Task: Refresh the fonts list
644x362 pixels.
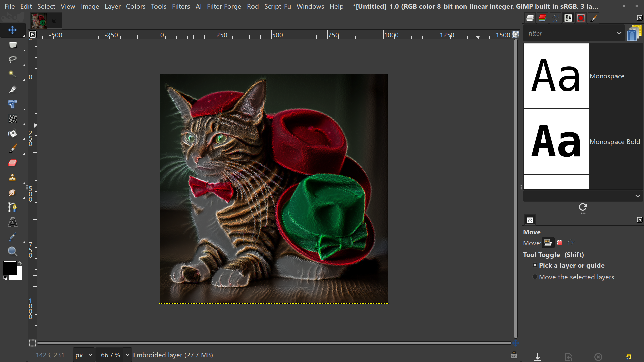Action: (x=583, y=208)
